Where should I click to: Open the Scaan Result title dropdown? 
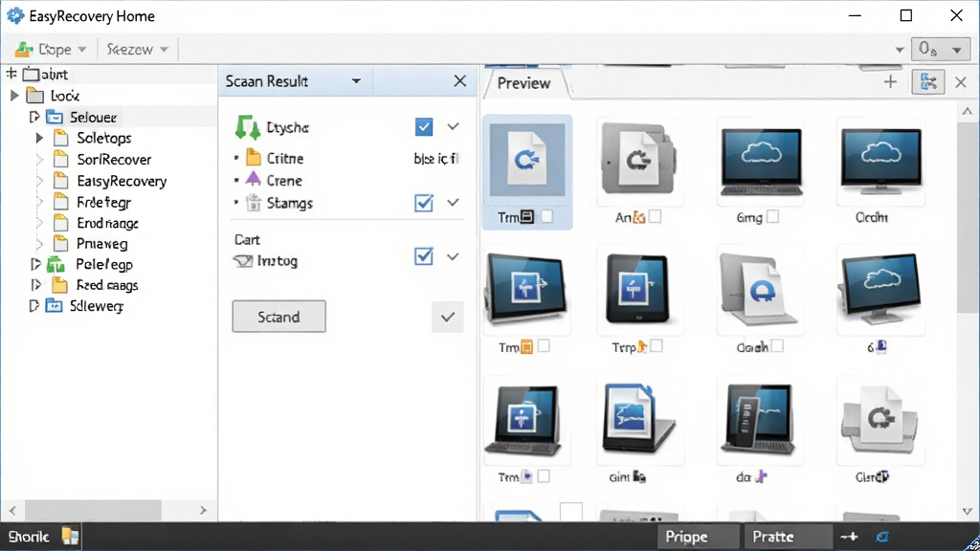click(x=356, y=81)
